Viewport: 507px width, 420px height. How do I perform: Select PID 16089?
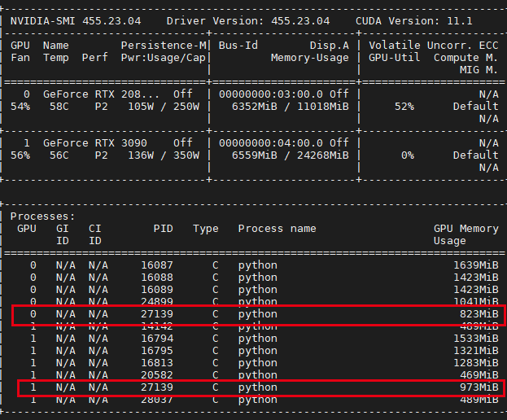coord(157,290)
